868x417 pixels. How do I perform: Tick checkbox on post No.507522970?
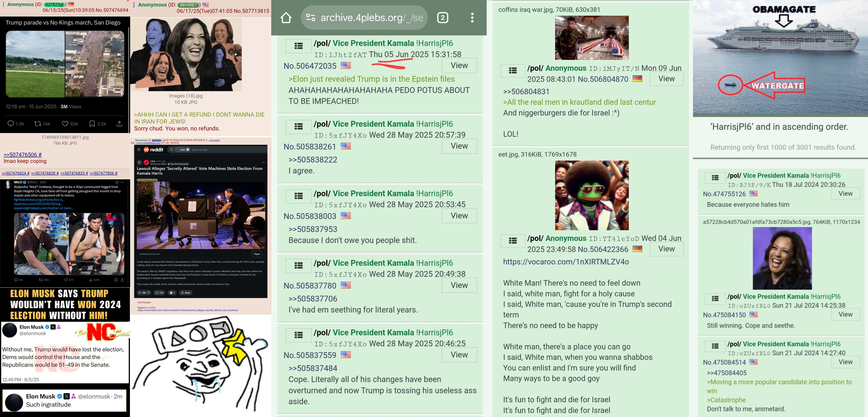[x=133, y=140]
